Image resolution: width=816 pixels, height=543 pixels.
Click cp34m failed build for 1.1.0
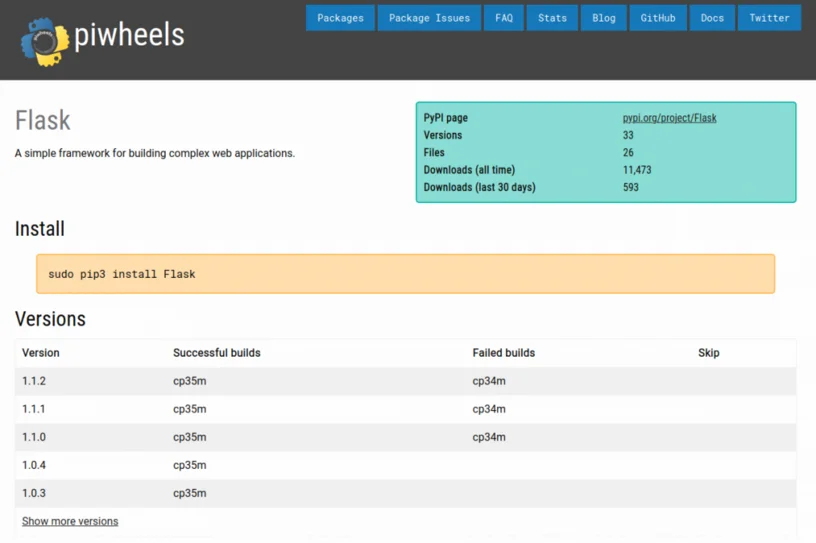click(489, 437)
